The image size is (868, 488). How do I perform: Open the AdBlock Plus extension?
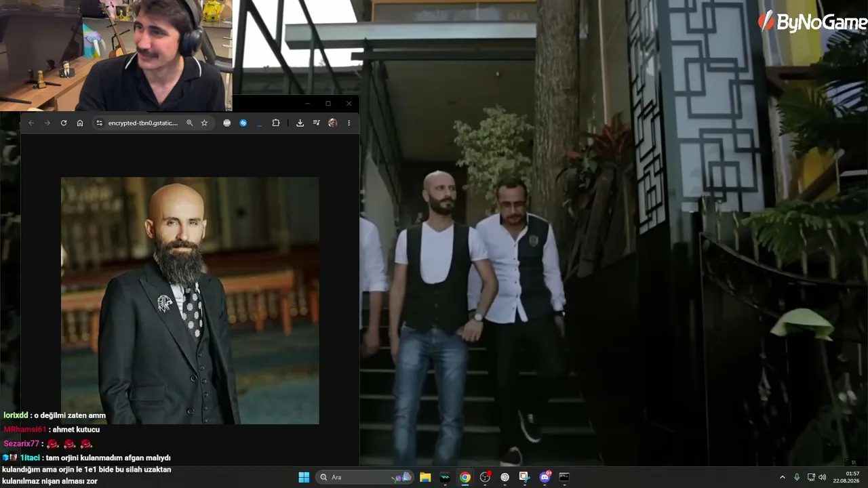click(x=227, y=123)
